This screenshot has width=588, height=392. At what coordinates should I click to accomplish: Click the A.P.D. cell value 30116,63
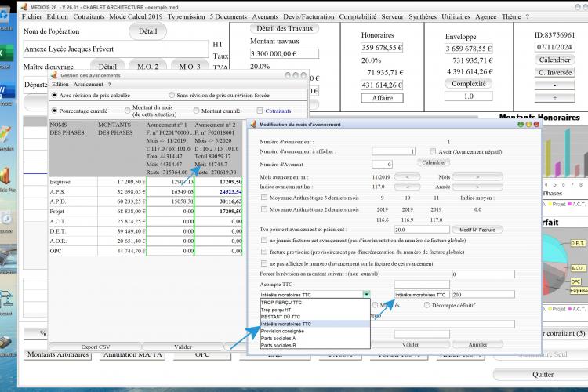point(219,201)
